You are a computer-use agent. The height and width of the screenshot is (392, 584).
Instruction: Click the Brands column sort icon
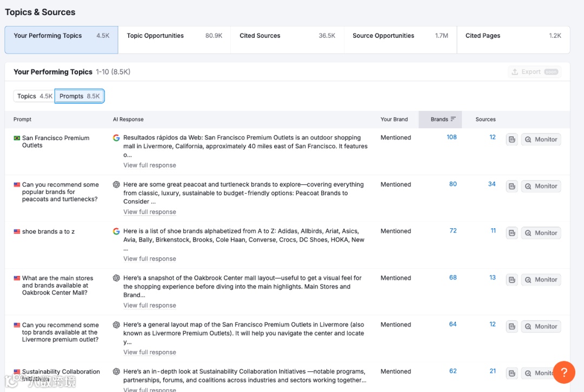(453, 119)
